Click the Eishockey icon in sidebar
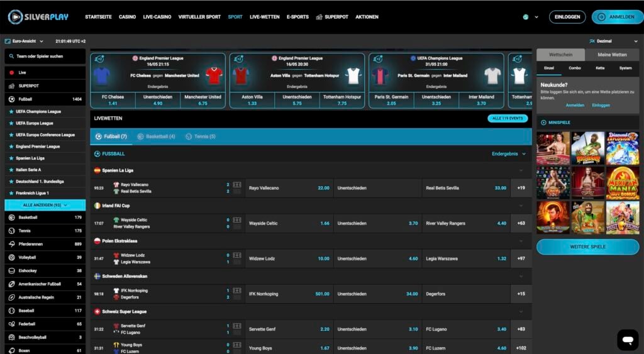644x354 pixels. 11,270
